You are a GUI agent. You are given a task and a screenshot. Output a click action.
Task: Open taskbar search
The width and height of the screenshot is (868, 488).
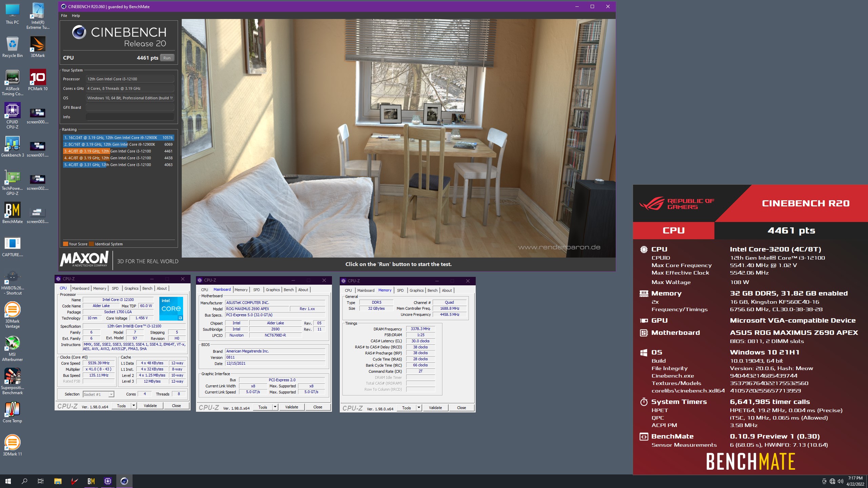coord(24,481)
